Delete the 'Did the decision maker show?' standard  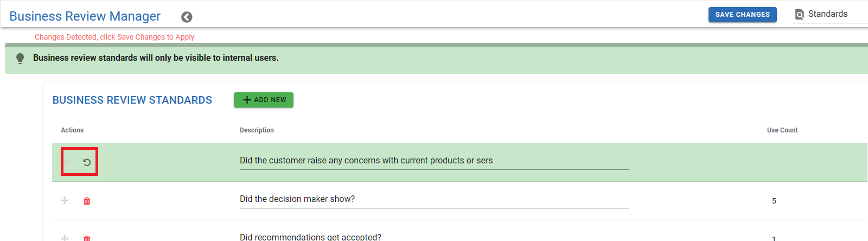coord(87,201)
